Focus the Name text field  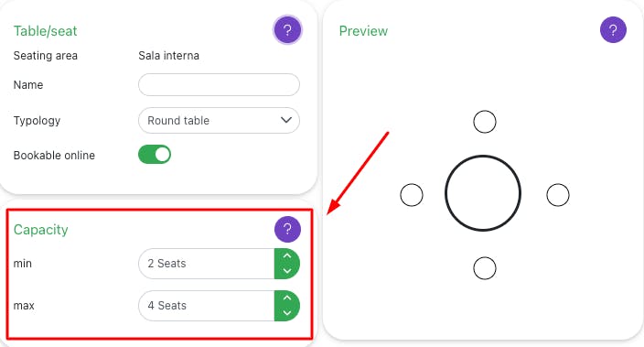point(219,85)
